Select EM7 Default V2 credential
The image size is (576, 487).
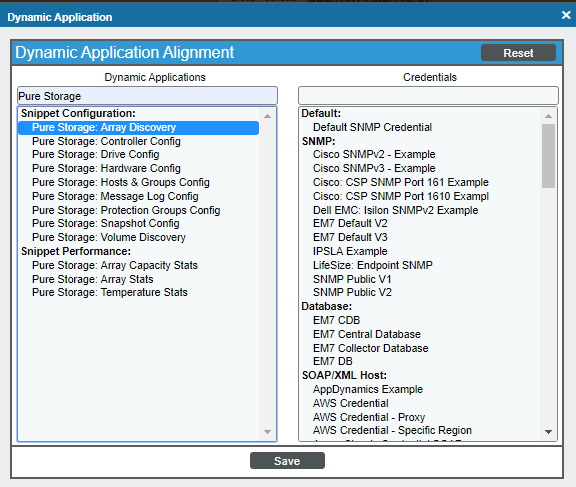pos(350,224)
